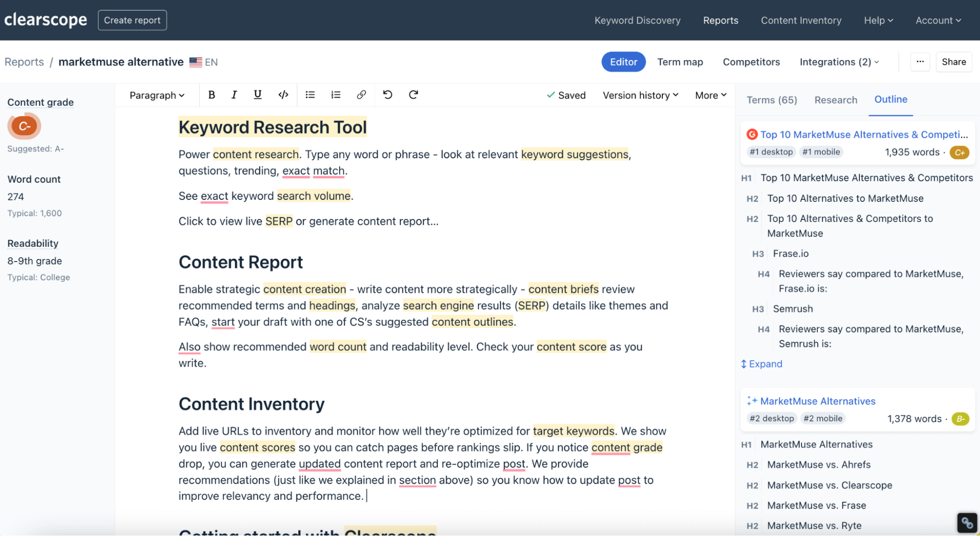Click the C- content grade badge
The height and width of the screenshot is (536, 980).
tap(24, 126)
